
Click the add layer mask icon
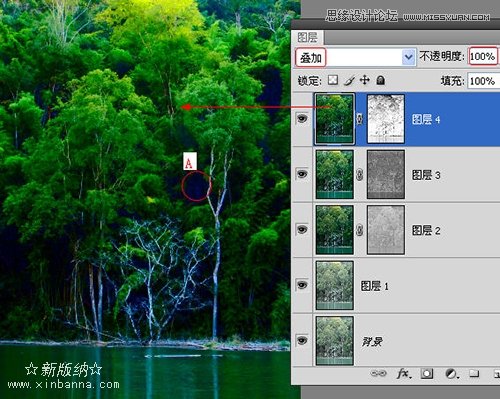coord(427,374)
